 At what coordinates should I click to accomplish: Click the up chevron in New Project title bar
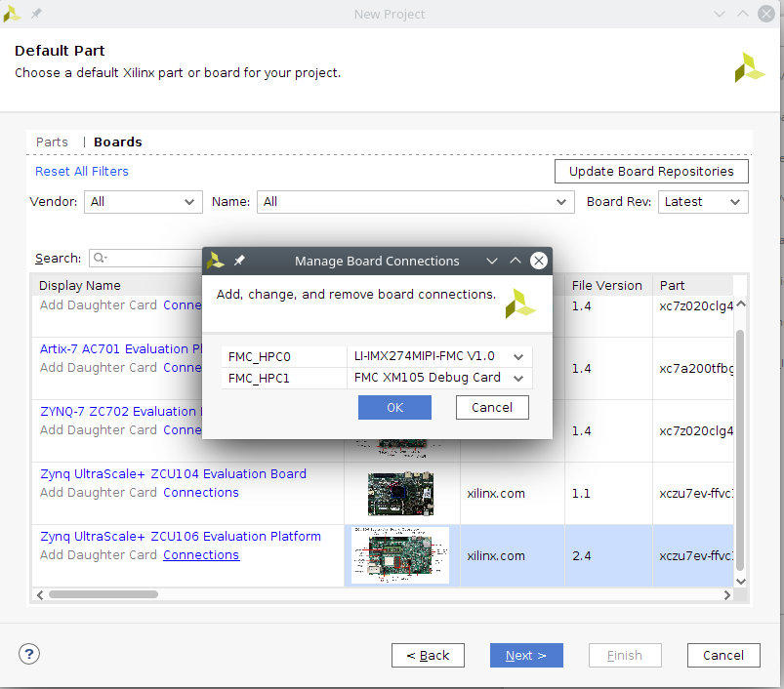[x=743, y=14]
